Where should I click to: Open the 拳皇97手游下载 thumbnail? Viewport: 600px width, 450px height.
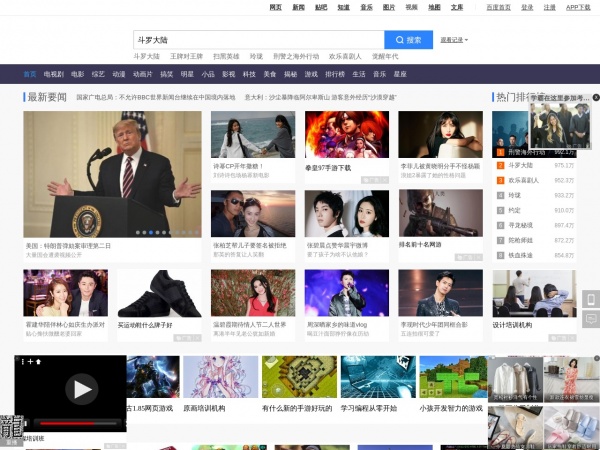[347, 134]
